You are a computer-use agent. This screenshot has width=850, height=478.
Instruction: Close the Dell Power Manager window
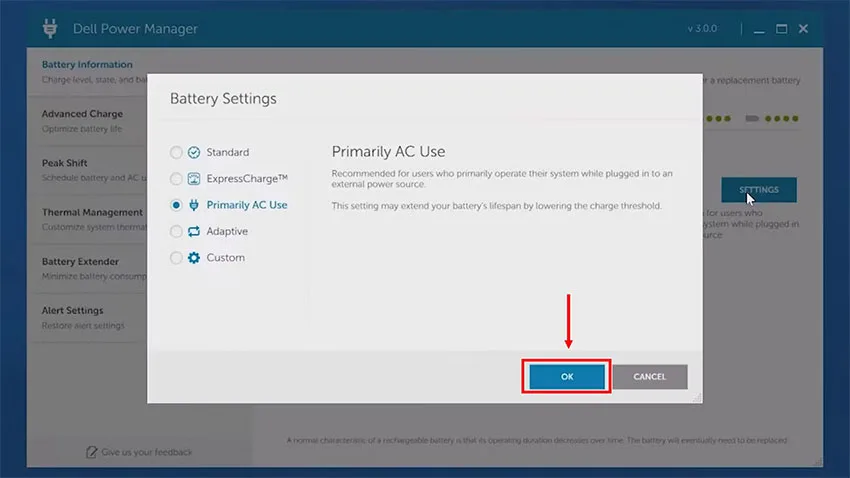[803, 29]
